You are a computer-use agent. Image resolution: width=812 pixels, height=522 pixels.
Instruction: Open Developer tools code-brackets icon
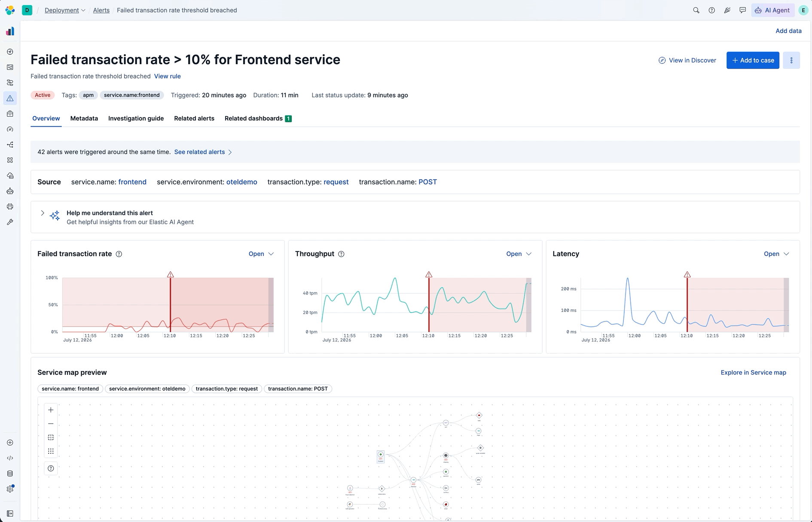tap(10, 458)
